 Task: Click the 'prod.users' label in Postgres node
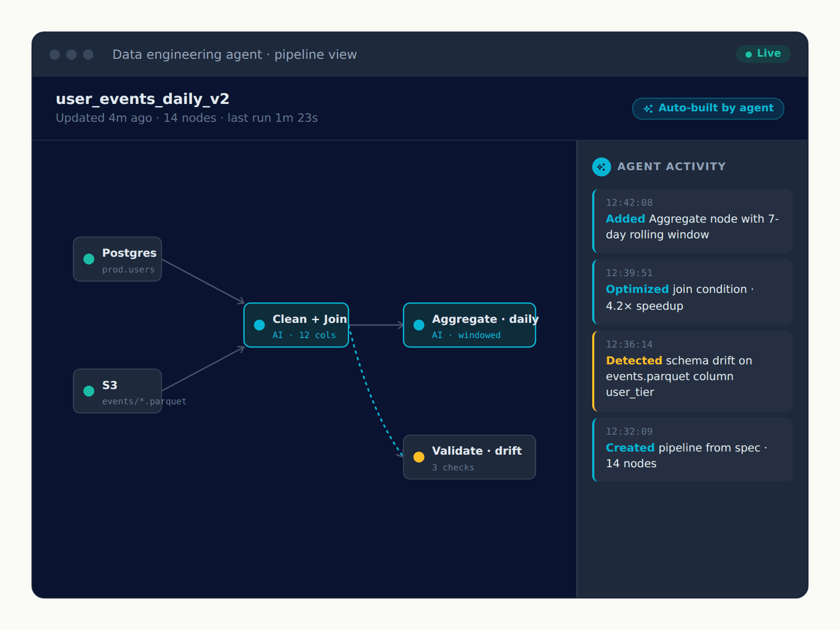129,270
